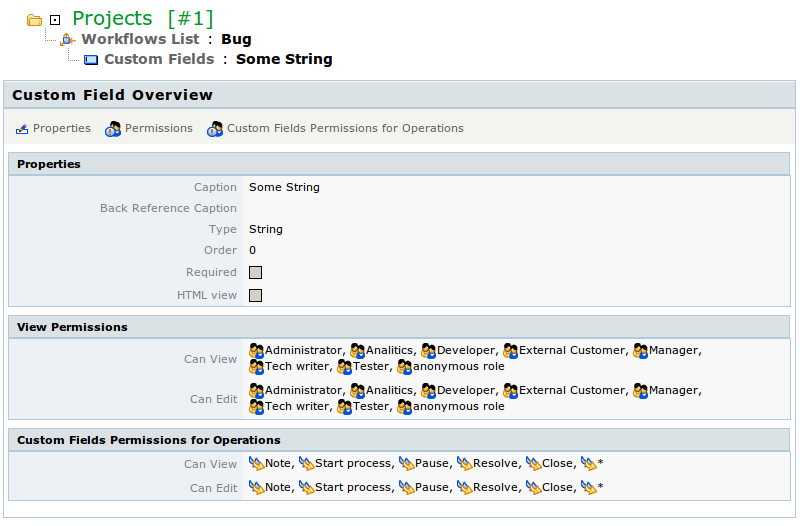Open the Projects [#1] link
This screenshot has width=800, height=526.
click(x=143, y=18)
